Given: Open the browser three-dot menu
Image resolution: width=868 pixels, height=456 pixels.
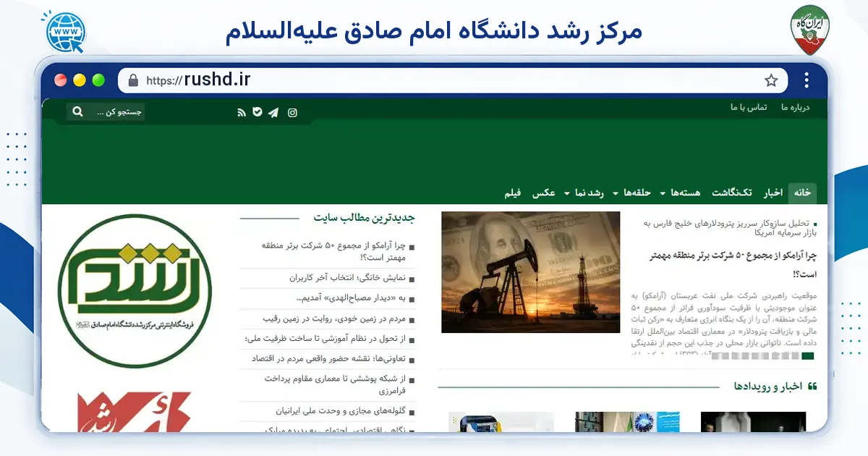Looking at the screenshot, I should 807,80.
